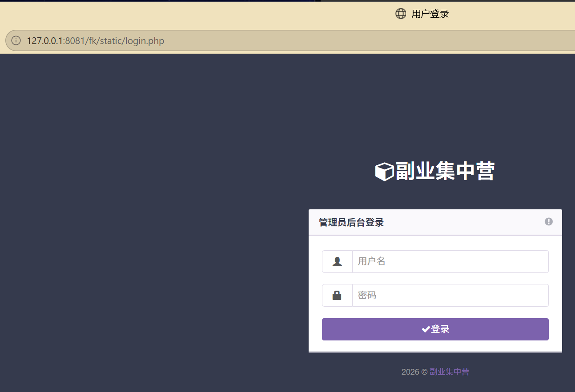
Task: Click the 副业集中营 page heading text
Action: [445, 172]
